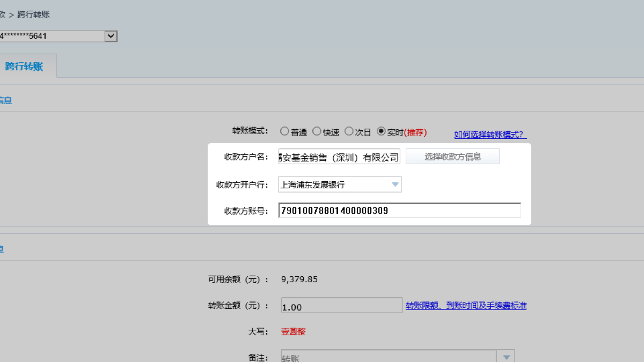Select the 快速 transfer mode

pos(317,131)
